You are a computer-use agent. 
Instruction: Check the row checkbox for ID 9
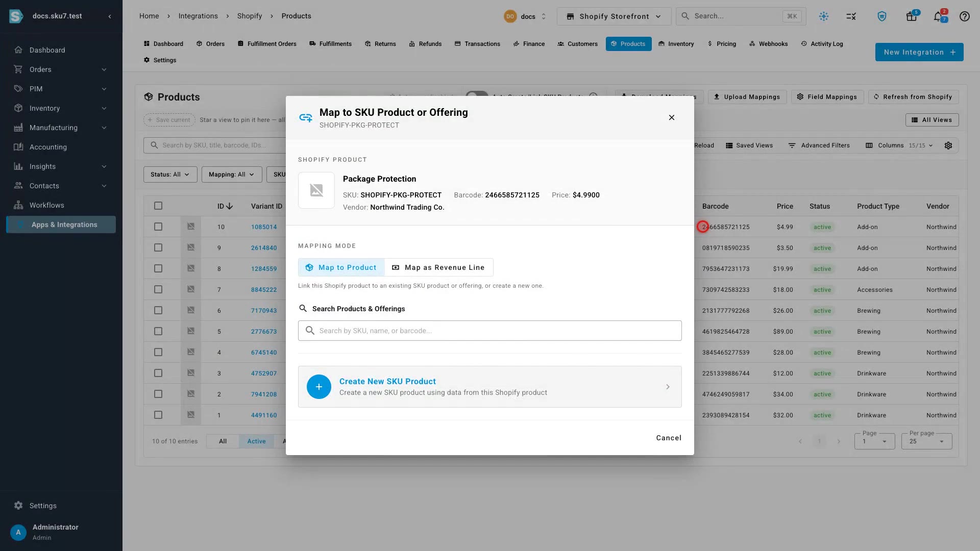(x=158, y=248)
